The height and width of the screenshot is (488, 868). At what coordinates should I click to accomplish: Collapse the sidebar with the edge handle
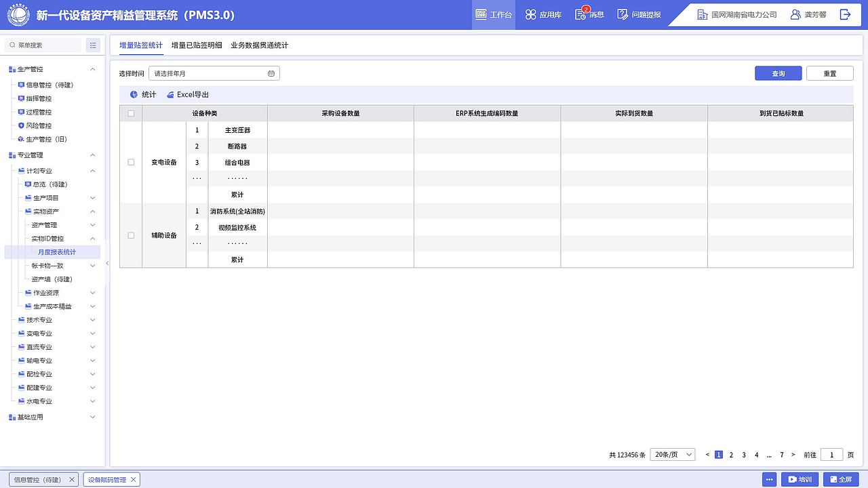coord(107,264)
